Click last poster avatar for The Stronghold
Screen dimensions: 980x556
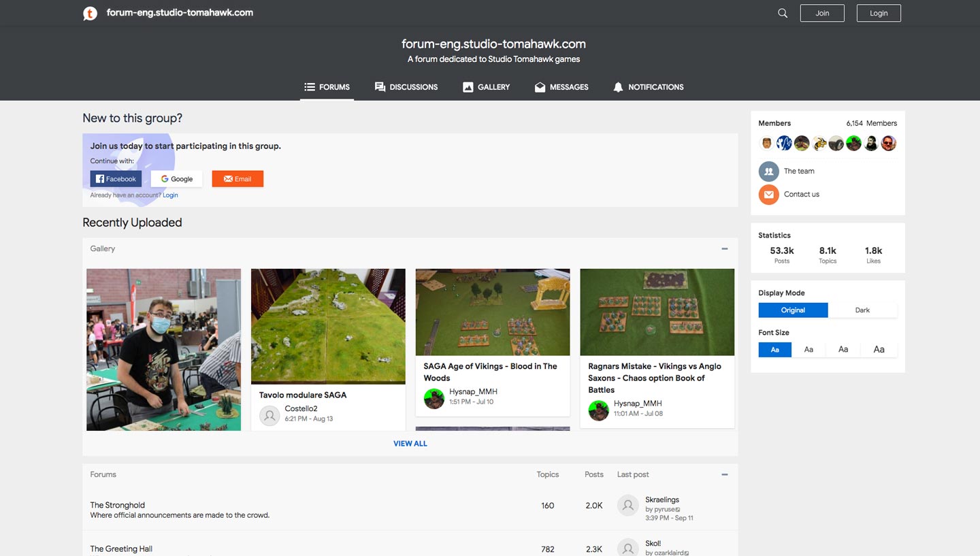tap(627, 506)
